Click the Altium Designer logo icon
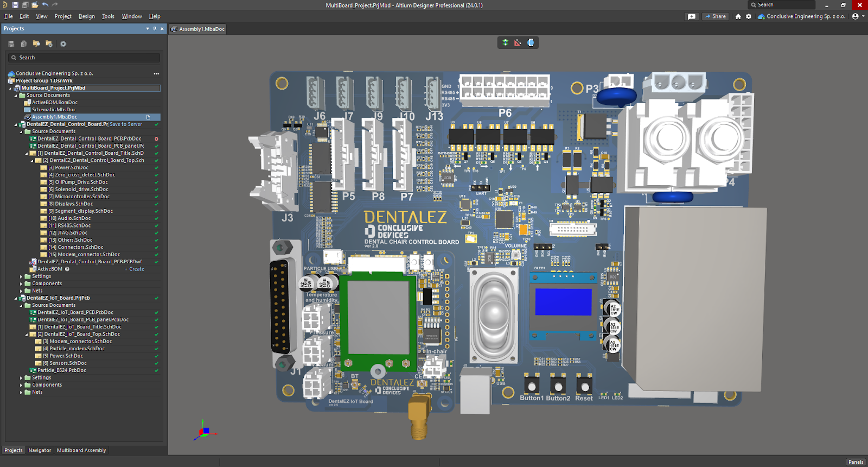The image size is (868, 467). (5, 5)
